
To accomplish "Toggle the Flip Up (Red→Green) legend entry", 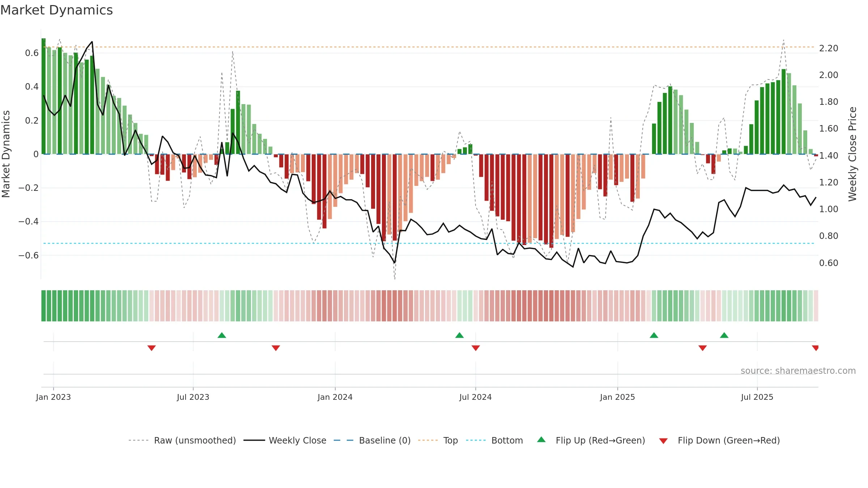I will click(591, 440).
